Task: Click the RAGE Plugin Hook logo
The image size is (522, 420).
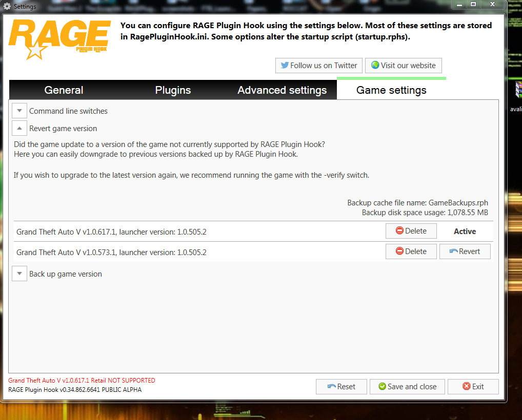Action: [x=59, y=39]
